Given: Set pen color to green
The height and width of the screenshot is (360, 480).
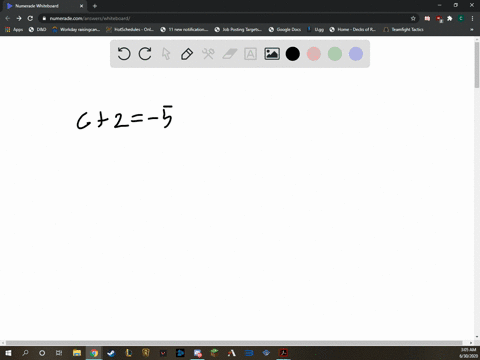Looking at the screenshot, I should pos(335,54).
